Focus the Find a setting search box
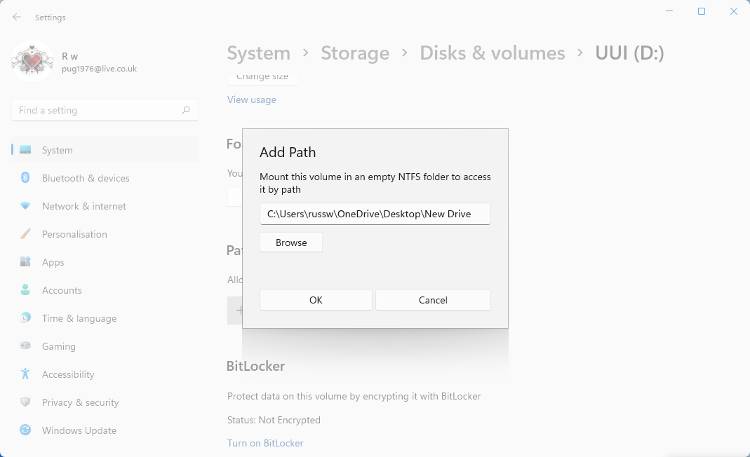This screenshot has height=457, width=750. pos(95,110)
